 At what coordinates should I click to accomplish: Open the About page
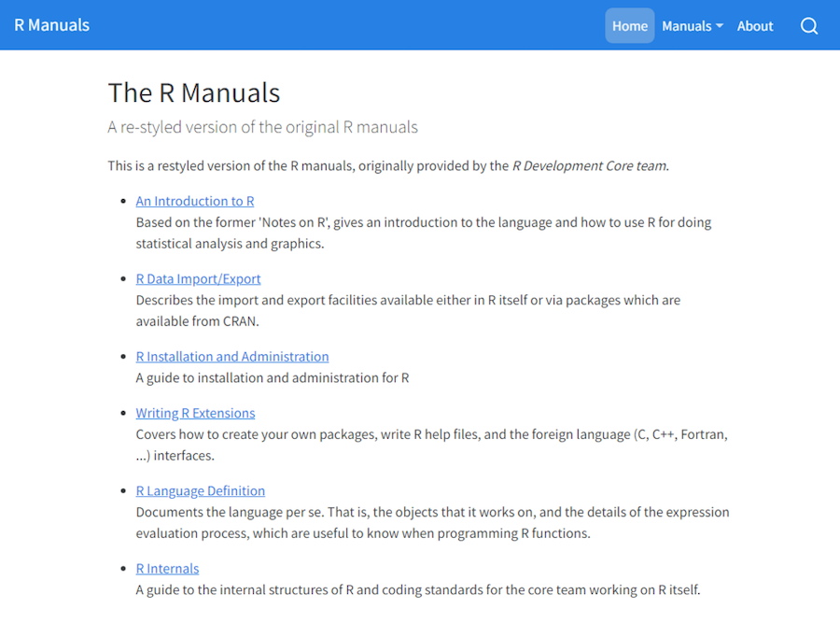click(x=755, y=26)
